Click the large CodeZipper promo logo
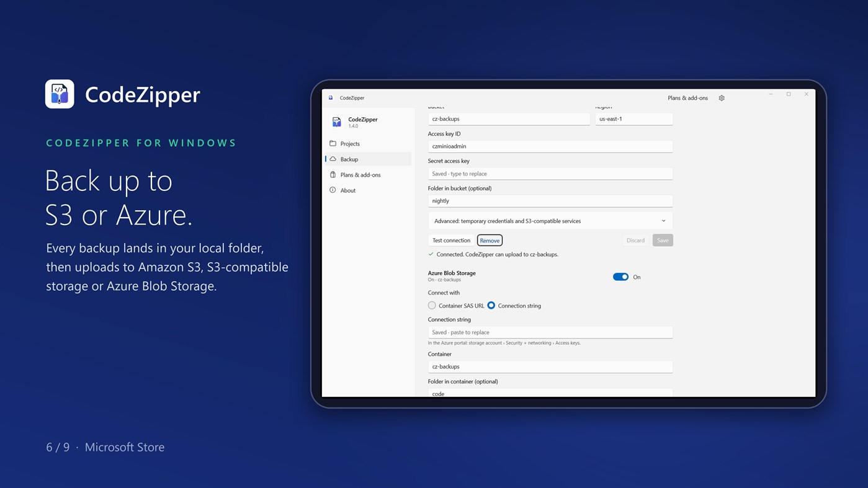868x488 pixels. (60, 94)
